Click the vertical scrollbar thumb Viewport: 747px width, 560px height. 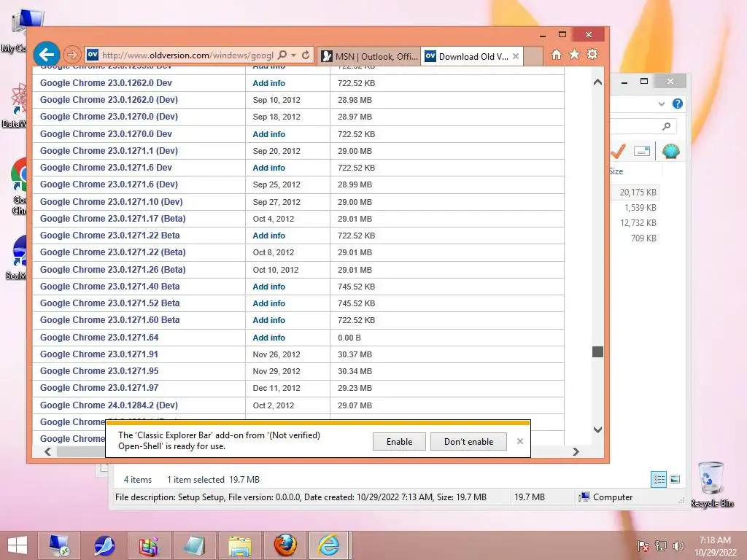[x=597, y=352]
